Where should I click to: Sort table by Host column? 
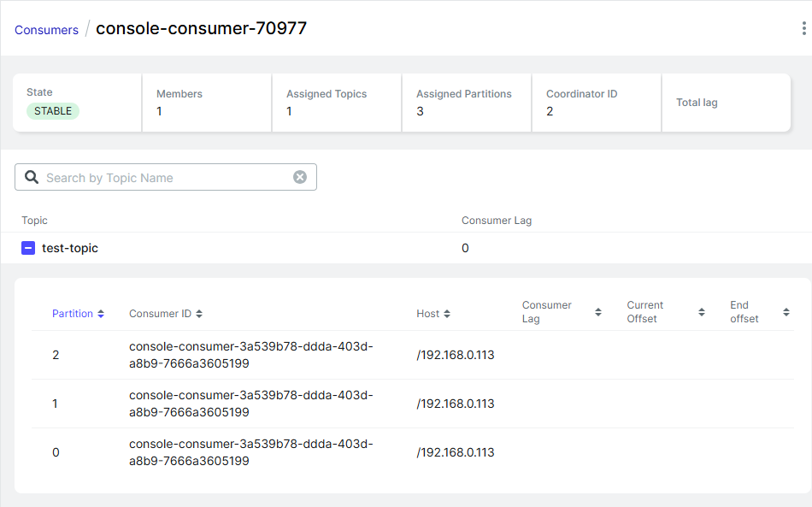[433, 313]
